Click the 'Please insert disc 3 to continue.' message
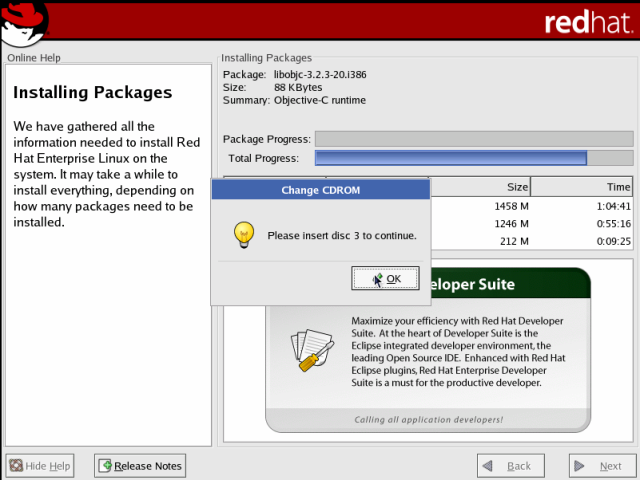The image size is (640, 480). pos(342,236)
